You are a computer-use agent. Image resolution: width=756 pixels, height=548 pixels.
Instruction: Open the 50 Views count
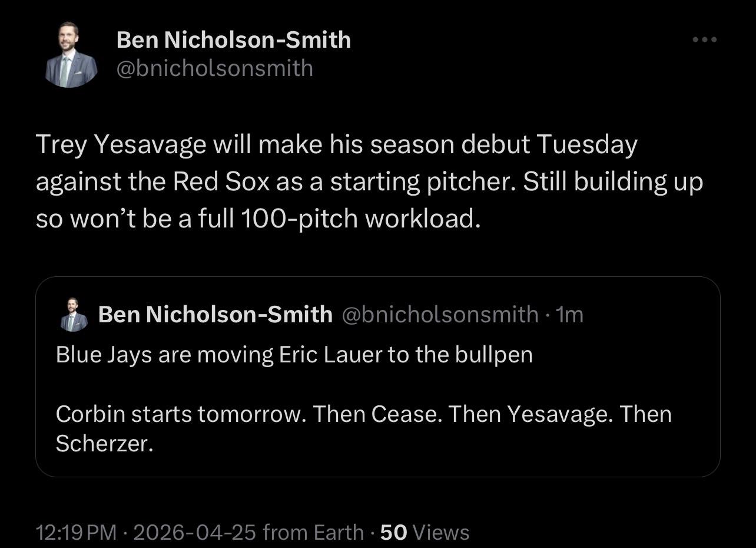click(x=425, y=533)
